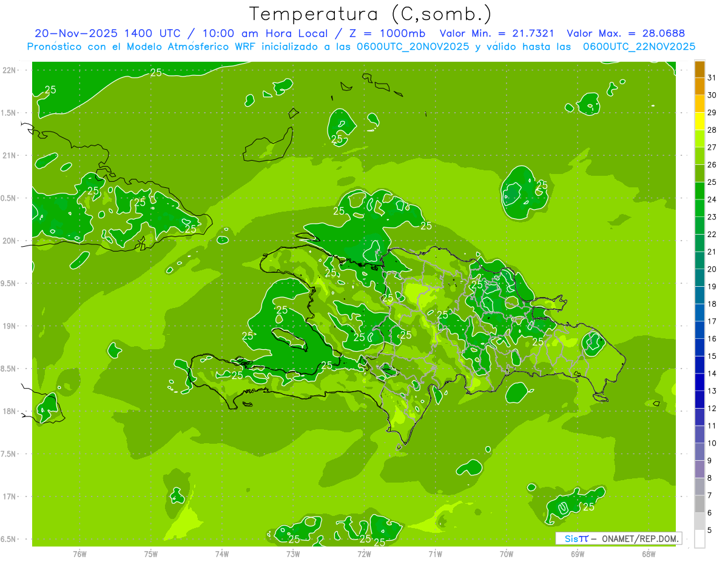Click color scale label "5"
Viewport: 728px width, 562px height.
tap(710, 530)
